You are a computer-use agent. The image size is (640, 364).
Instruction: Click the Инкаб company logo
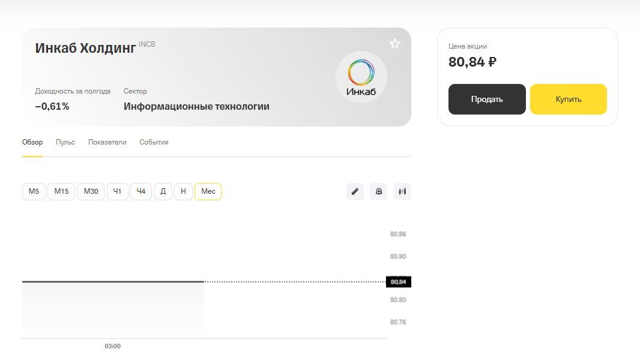coord(361,77)
